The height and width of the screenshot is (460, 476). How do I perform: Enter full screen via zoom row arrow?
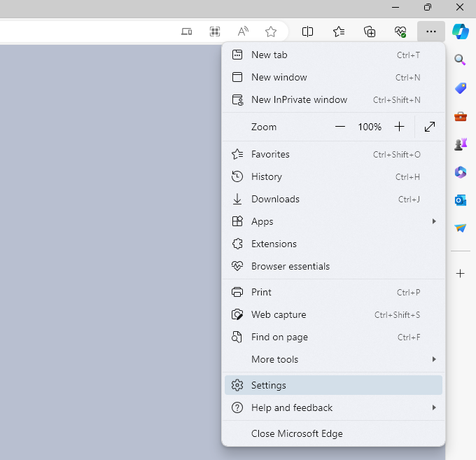point(430,127)
